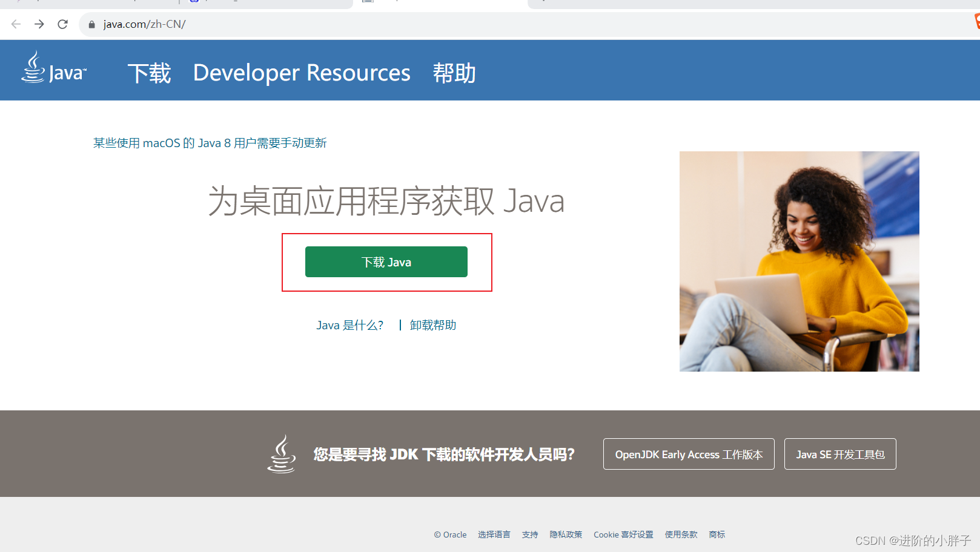Click the padlock icon in the address bar

coord(91,24)
